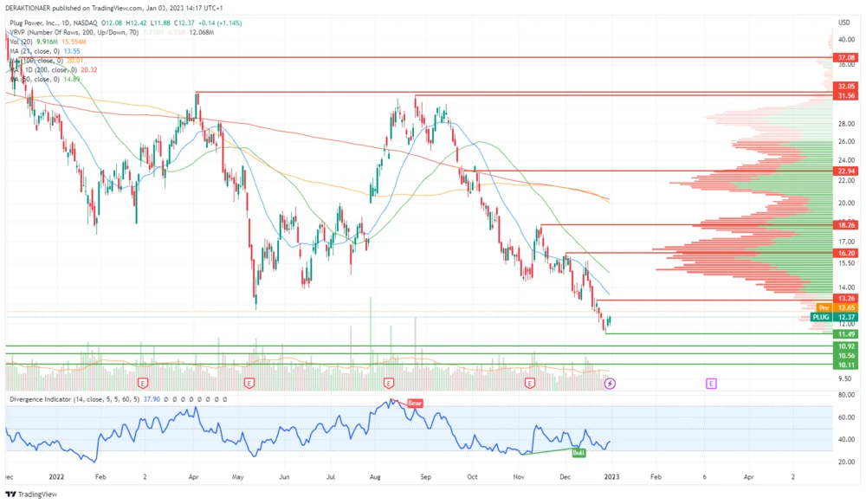Select the red earnings marker near November
The image size is (866, 504).
530,382
